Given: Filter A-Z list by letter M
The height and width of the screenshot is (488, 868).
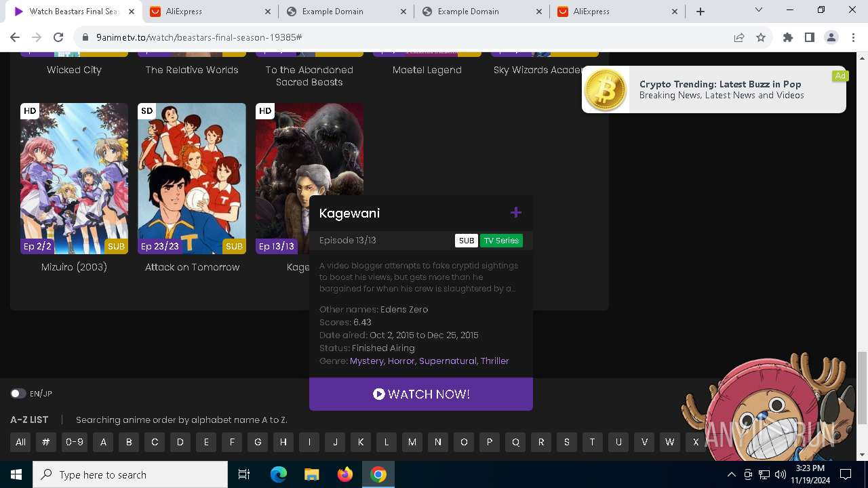Looking at the screenshot, I should [412, 442].
